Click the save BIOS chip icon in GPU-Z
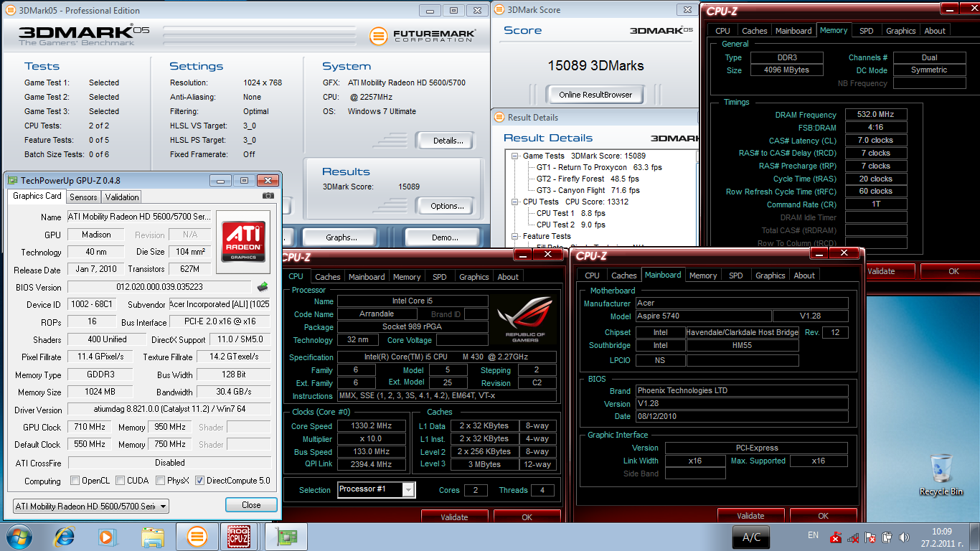 point(263,287)
